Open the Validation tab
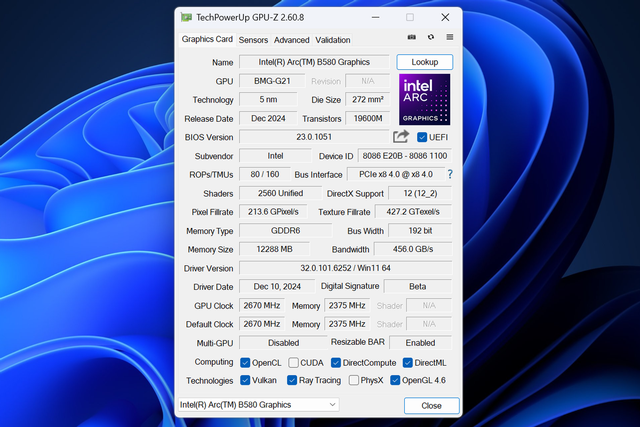Viewport: 640px width, 427px height. pos(333,40)
